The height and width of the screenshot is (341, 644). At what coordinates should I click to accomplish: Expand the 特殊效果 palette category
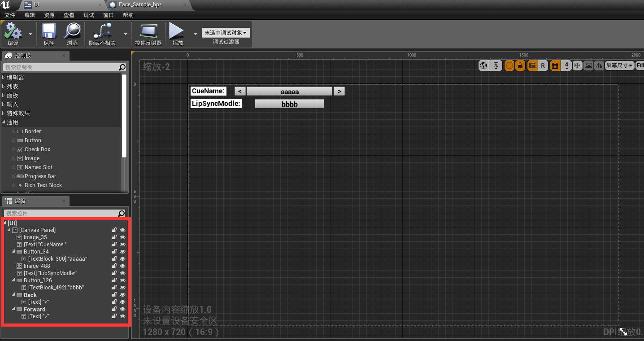pyautogui.click(x=4, y=113)
